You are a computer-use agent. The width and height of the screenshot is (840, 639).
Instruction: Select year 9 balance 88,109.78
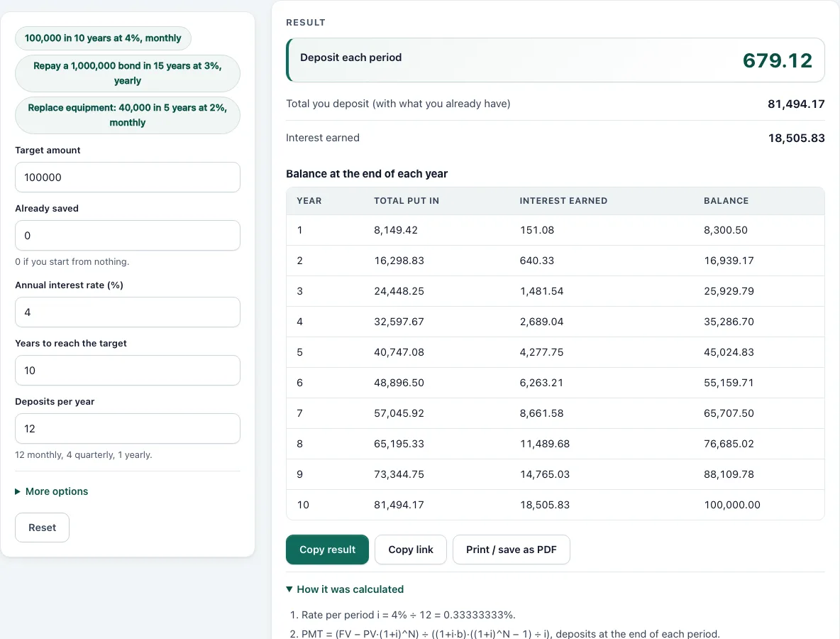[729, 474]
